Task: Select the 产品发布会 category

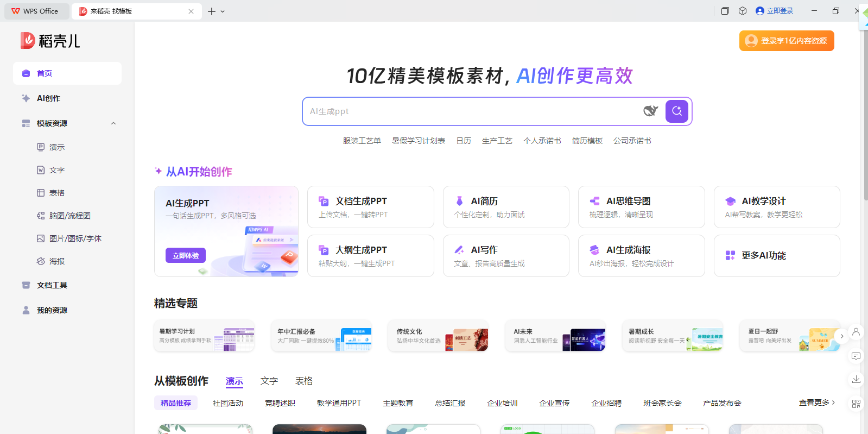Action: coord(722,403)
